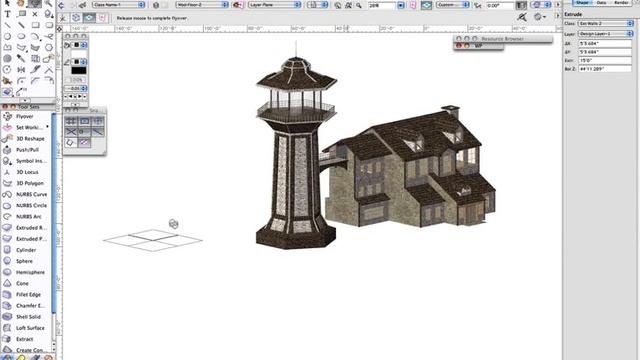Screen dimensions: 640x360
Task: Toggle Snap to Intersection in snapping palette
Action: tap(71, 132)
